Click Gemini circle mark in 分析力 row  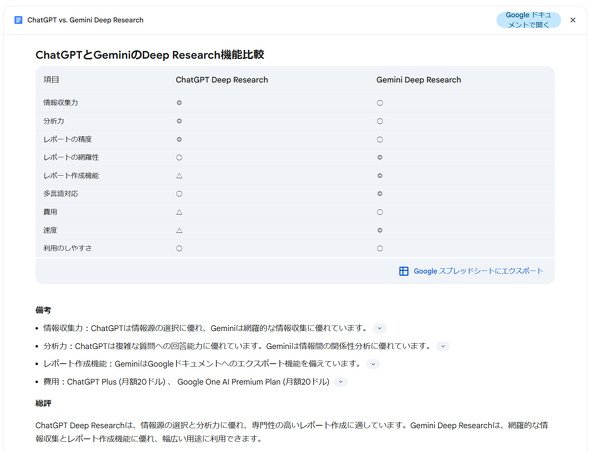(x=380, y=121)
